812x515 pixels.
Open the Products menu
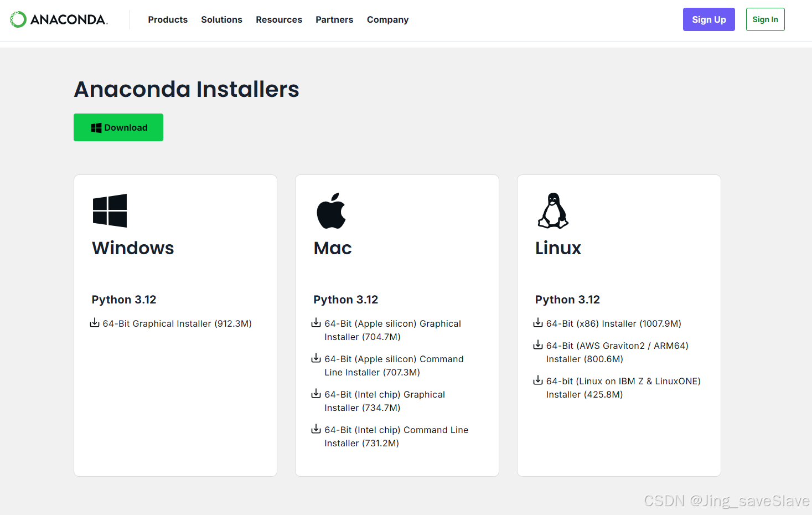tap(168, 19)
